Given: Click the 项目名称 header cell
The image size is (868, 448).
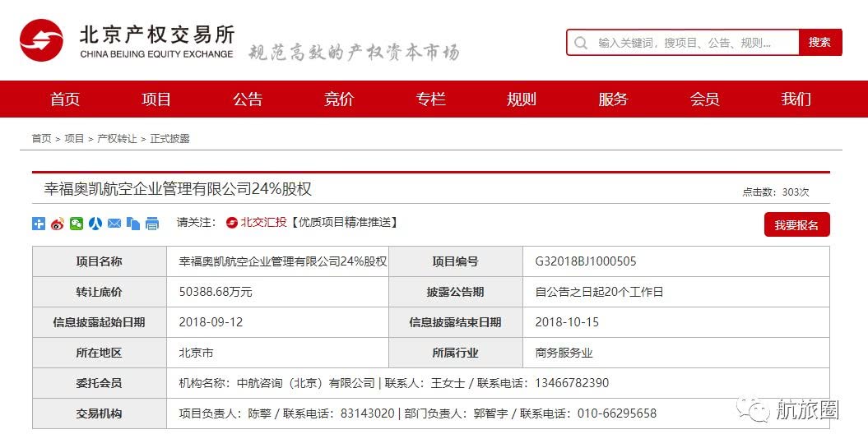Looking at the screenshot, I should 100,261.
